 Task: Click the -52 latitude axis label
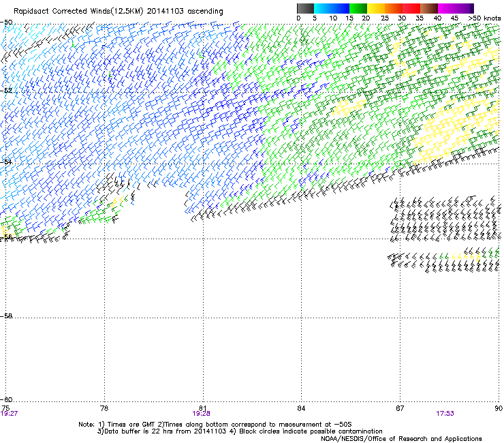(6, 91)
